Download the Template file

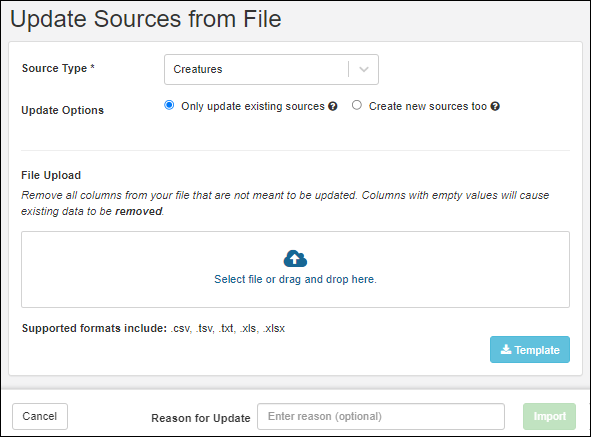pos(530,350)
